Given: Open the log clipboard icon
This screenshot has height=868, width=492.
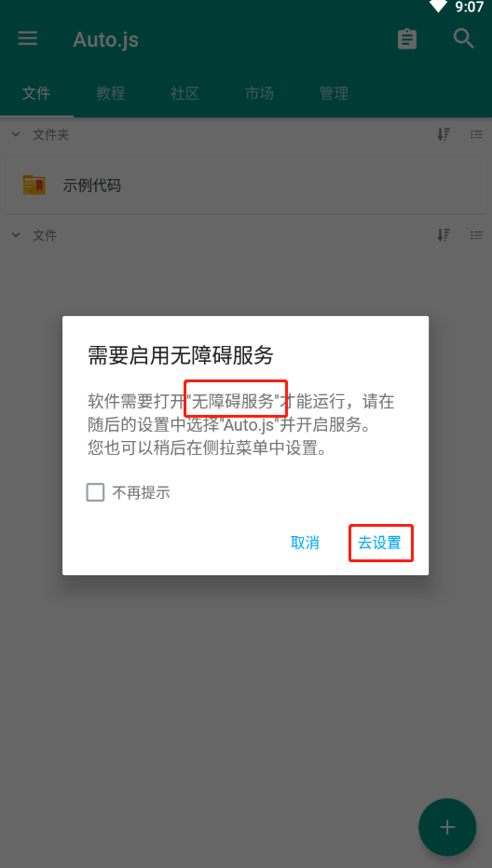Looking at the screenshot, I should pyautogui.click(x=407, y=39).
